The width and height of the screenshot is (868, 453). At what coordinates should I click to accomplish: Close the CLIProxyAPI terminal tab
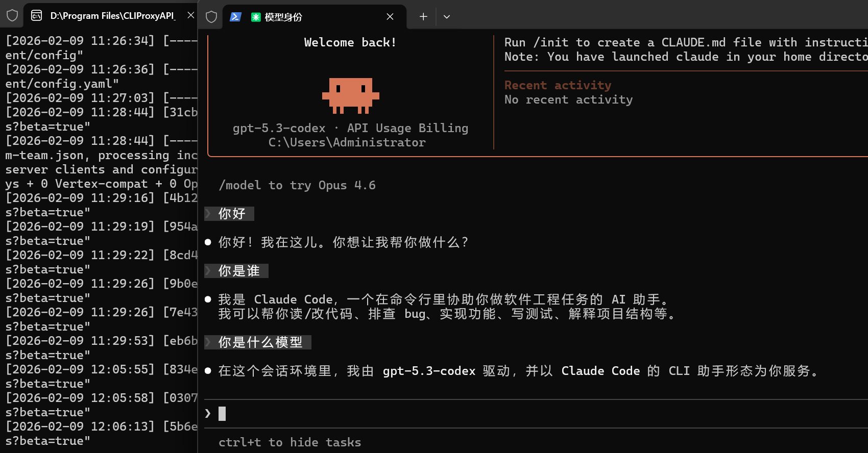(x=190, y=15)
